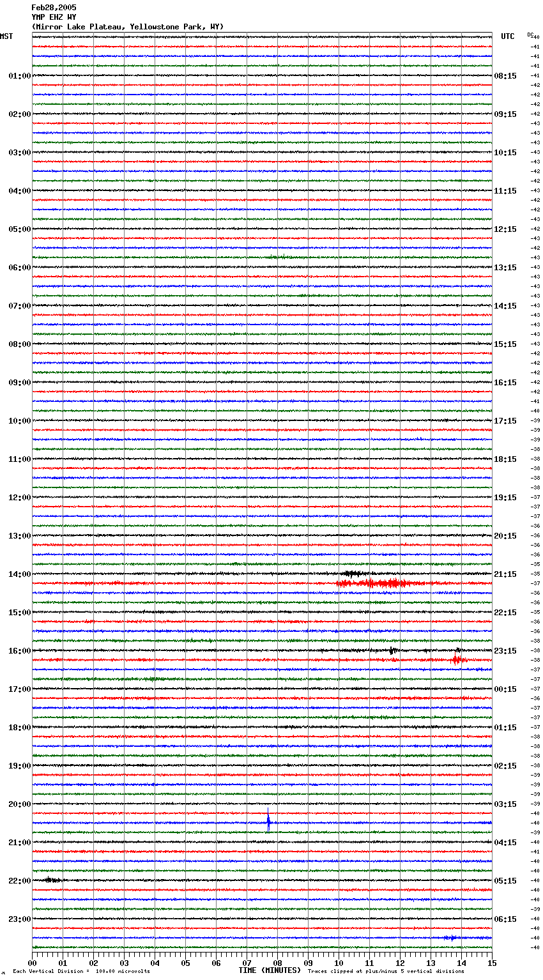Image resolution: width=543 pixels, height=980 pixels.
Task: Click minute tick label '15' on bottom axis
Action: [x=492, y=963]
